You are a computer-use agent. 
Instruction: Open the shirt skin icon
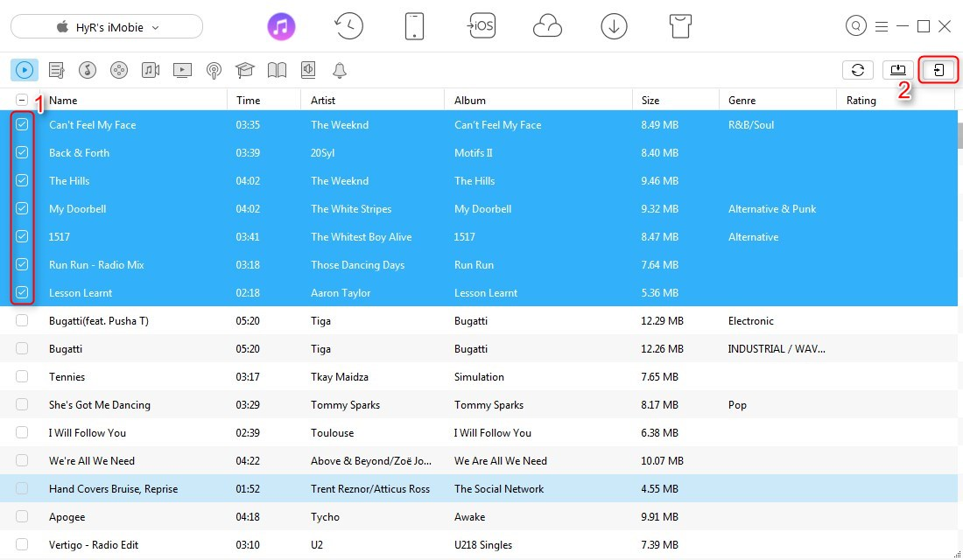click(x=680, y=26)
